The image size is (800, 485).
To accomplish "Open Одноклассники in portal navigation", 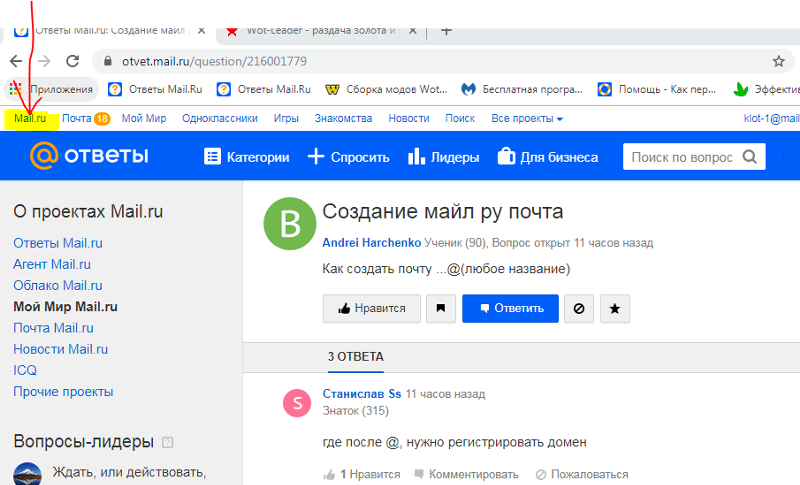I will coord(220,118).
